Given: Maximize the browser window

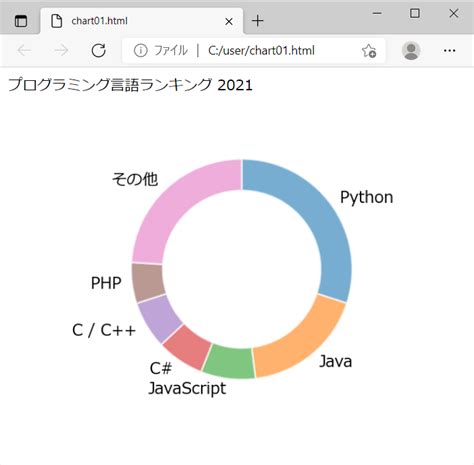Looking at the screenshot, I should click(x=415, y=13).
